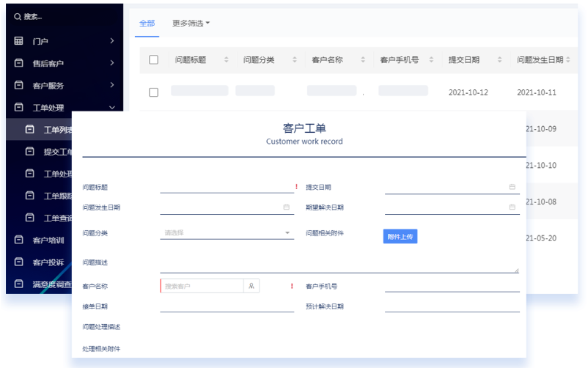Expand the 客户服务 menu chevron
The image size is (588, 368).
tap(111, 85)
